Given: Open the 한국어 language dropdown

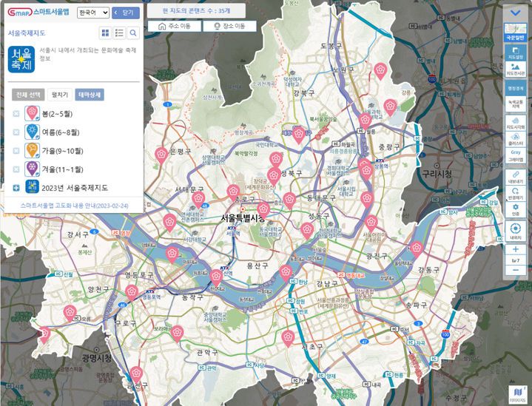Looking at the screenshot, I should (x=92, y=13).
